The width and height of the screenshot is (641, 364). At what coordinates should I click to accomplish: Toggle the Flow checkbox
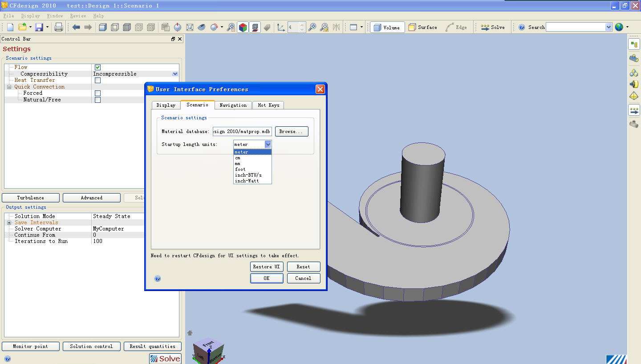[97, 67]
